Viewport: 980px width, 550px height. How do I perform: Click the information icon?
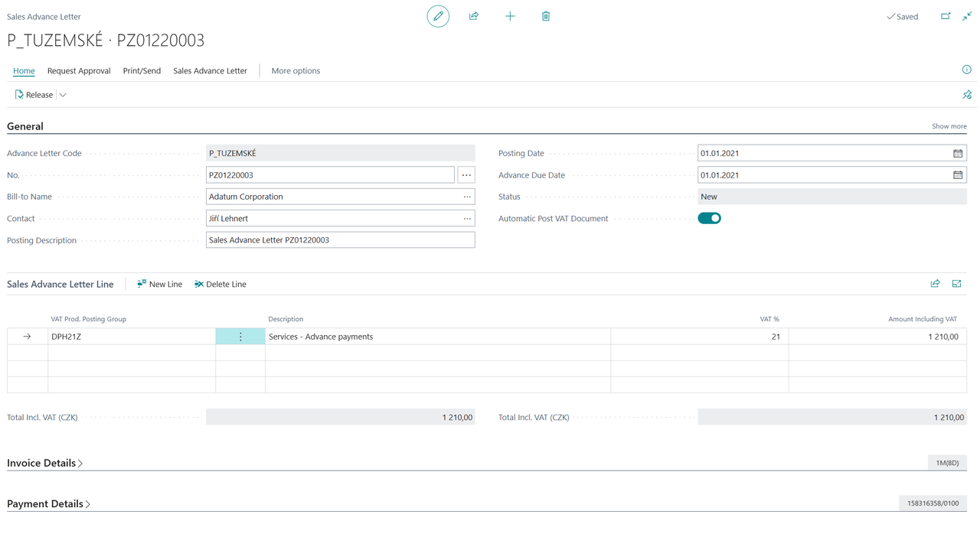(x=966, y=70)
